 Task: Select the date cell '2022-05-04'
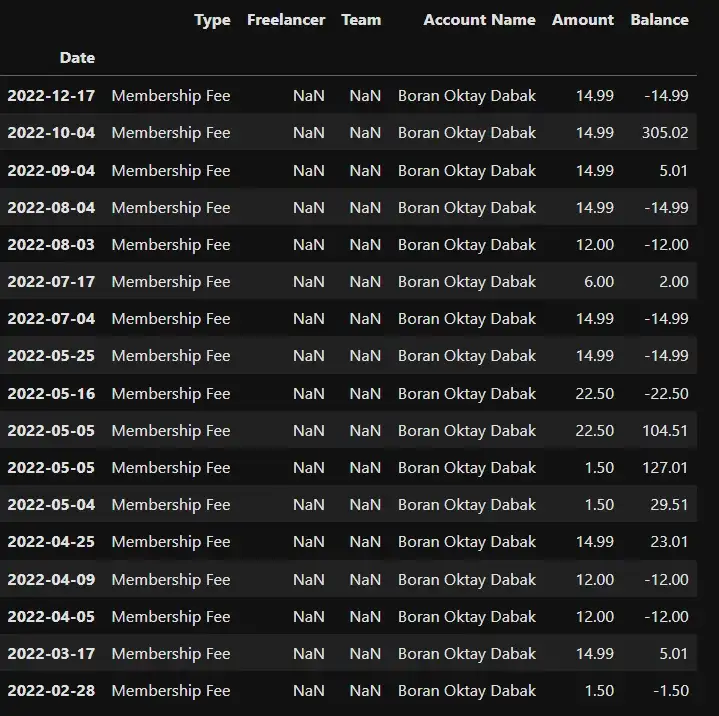pyautogui.click(x=51, y=505)
